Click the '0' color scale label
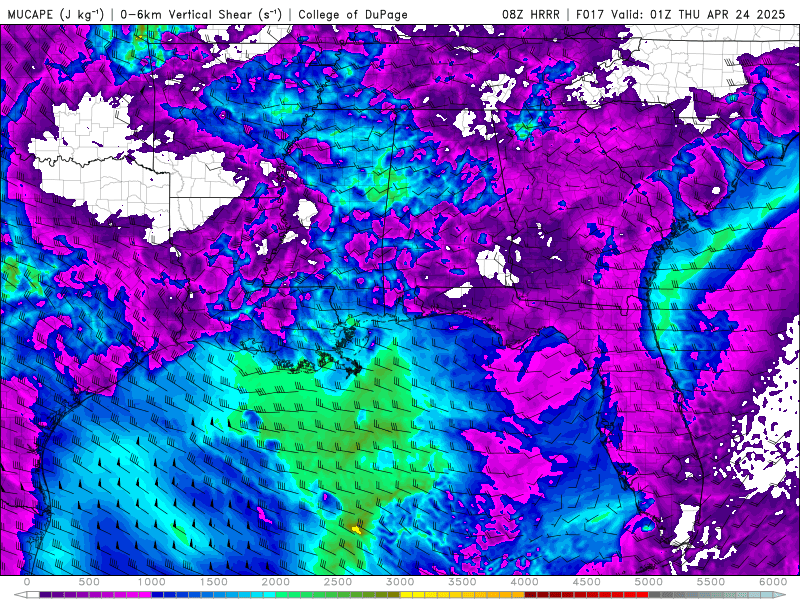Screen dimensions: 800x600 [27, 582]
